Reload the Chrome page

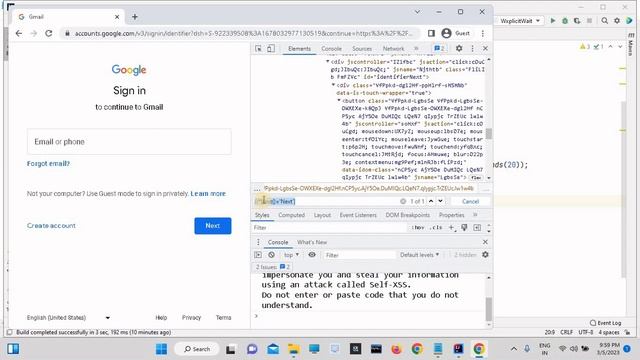pos(49,33)
